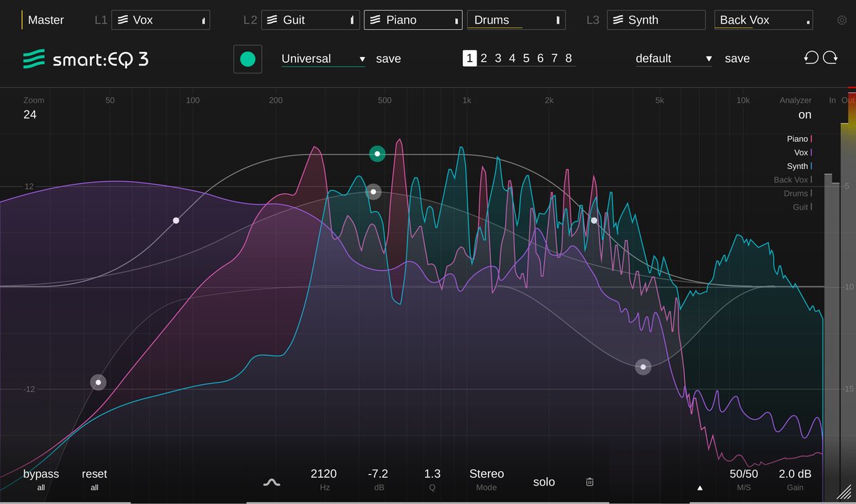Click the settings gear icon
Image resolution: width=856 pixels, height=504 pixels.
842,20
